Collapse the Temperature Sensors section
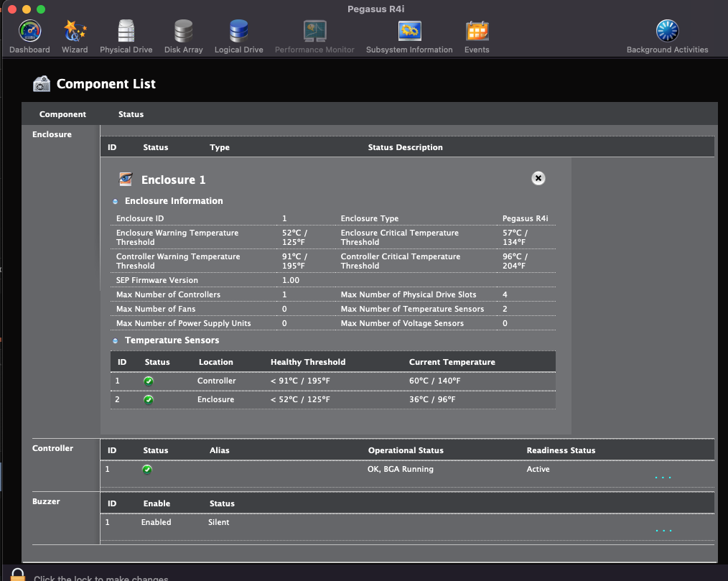 point(115,341)
